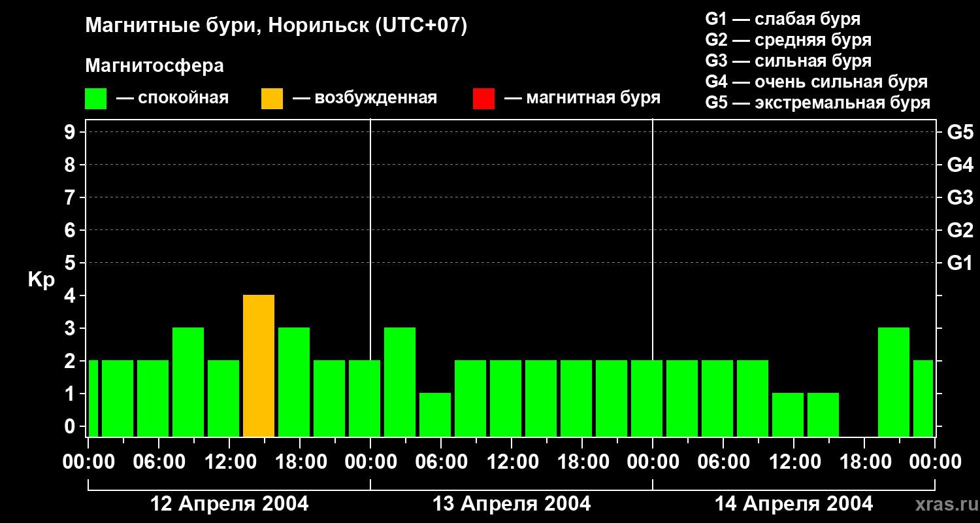Click the '13 Апреля 2004' date label
The height and width of the screenshot is (523, 980).
[x=512, y=503]
